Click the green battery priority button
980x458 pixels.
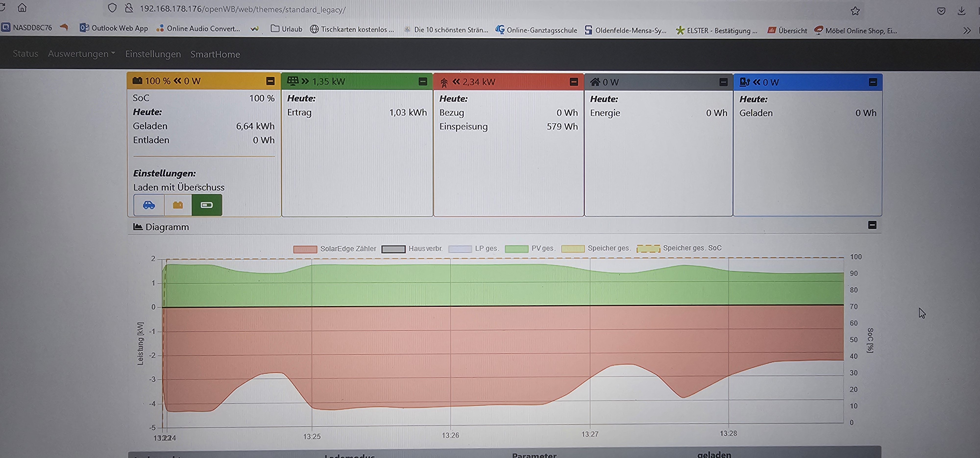click(x=207, y=205)
